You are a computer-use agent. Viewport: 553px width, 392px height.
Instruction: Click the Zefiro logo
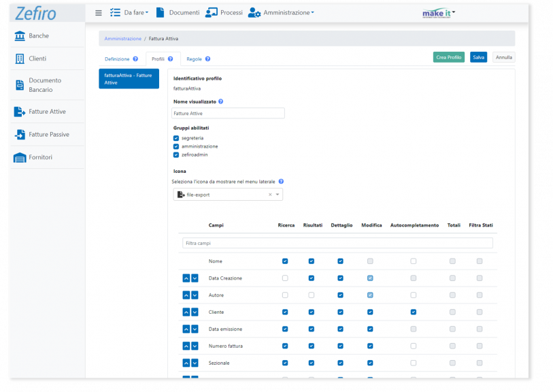coord(35,14)
